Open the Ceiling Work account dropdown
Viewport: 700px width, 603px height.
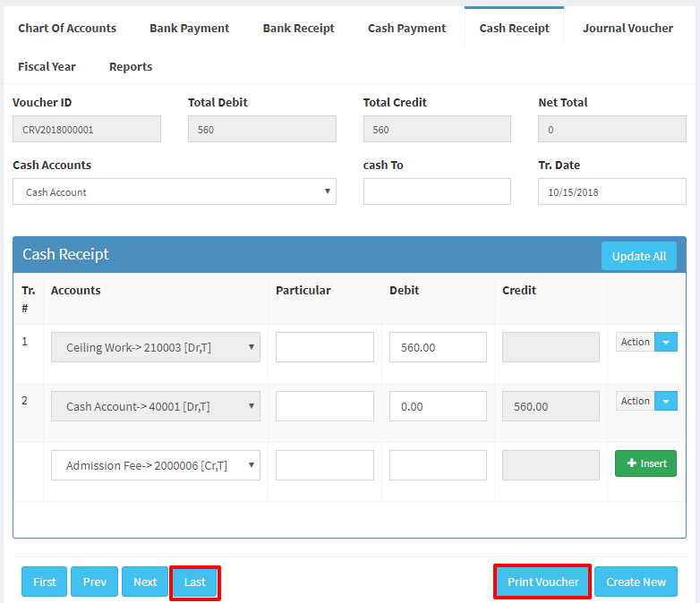tap(156, 347)
